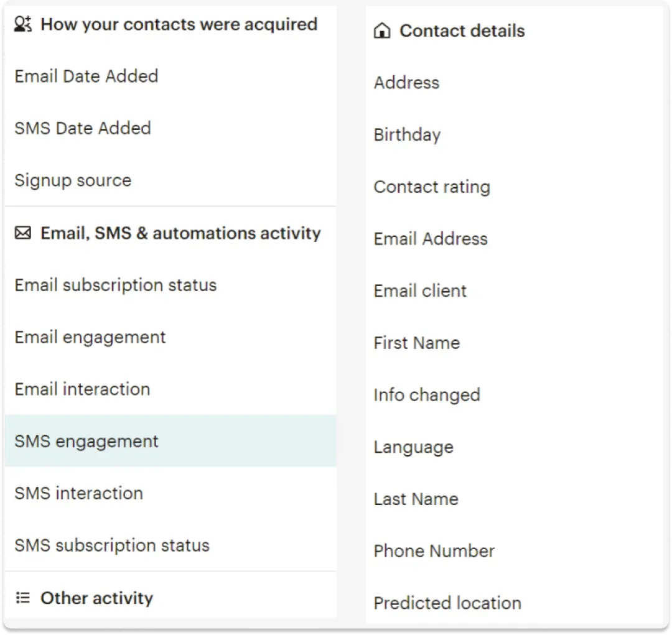Screen dimensions: 672x635
Task: Click the envelope icon beside Email, SMS heading
Action: [23, 234]
